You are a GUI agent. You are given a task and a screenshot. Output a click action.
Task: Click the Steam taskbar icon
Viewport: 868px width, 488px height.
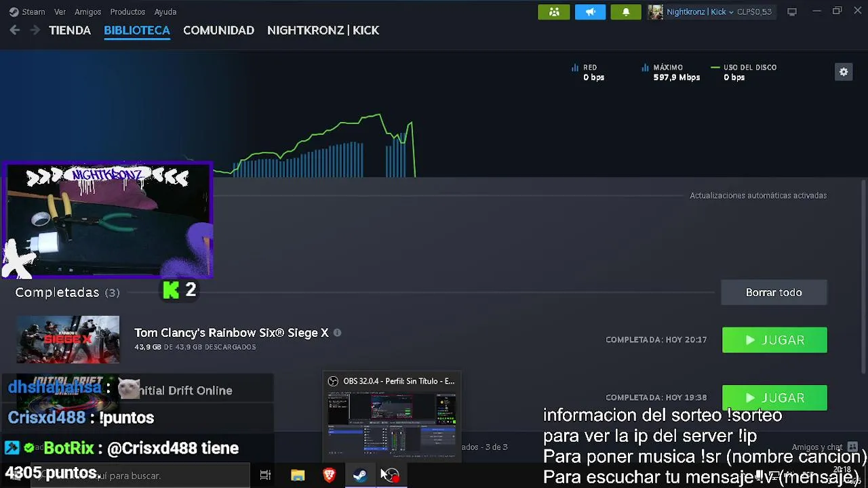click(x=360, y=475)
